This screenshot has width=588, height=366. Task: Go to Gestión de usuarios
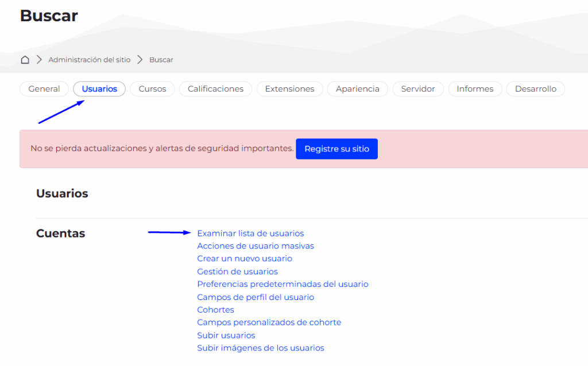(237, 271)
